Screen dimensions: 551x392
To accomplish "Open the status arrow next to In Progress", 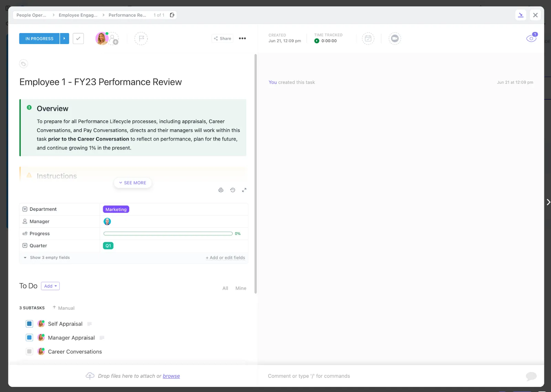I will (64, 39).
